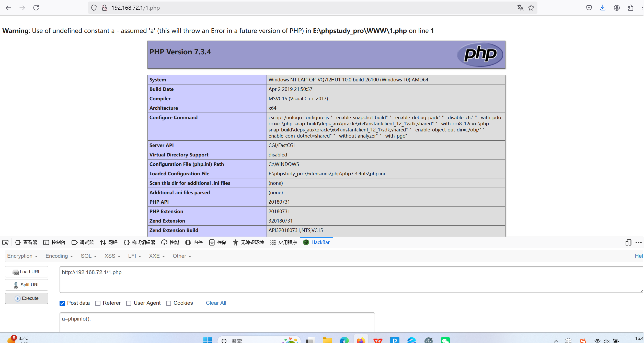The image size is (644, 343).
Task: Open the LFI dropdown menu
Action: (x=135, y=256)
